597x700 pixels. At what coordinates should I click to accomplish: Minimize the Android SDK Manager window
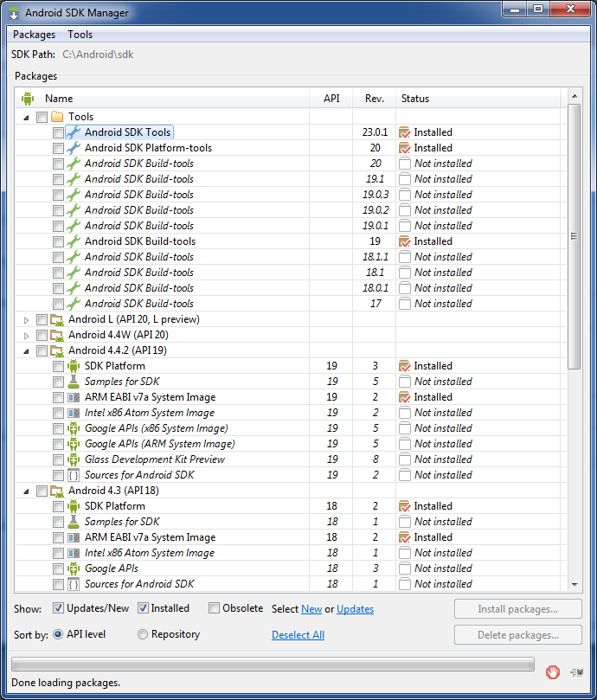516,9
